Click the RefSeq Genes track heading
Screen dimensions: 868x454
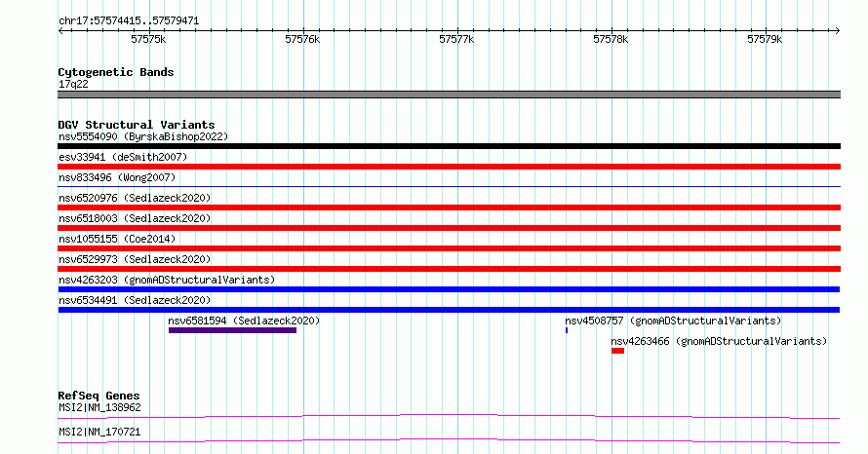(99, 396)
